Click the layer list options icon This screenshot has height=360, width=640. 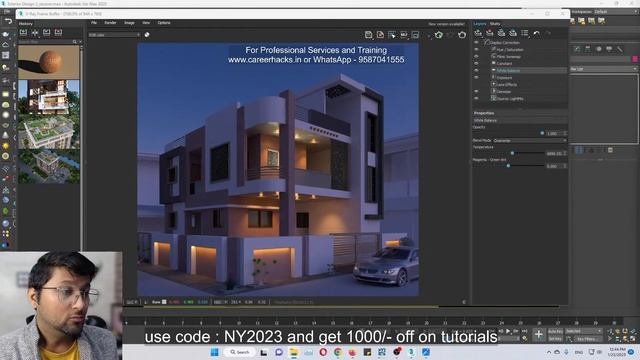tap(525, 33)
